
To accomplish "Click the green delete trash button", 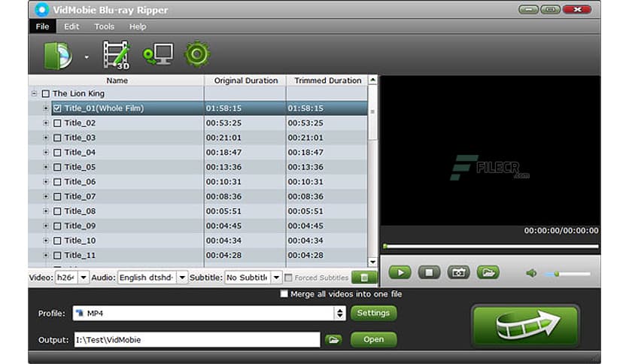I will coord(364,278).
